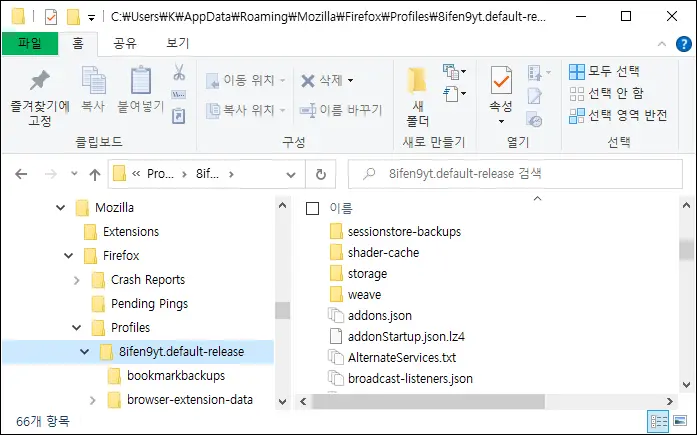Click Invert selection (선택 영역 반전)
Screen dimensions: 697x435
(x=618, y=116)
